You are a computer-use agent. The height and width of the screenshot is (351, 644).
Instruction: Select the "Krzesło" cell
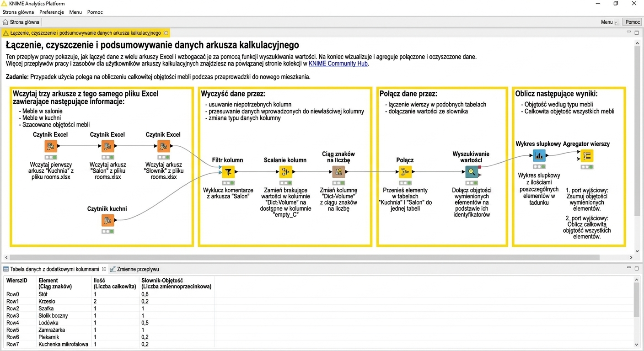47,302
